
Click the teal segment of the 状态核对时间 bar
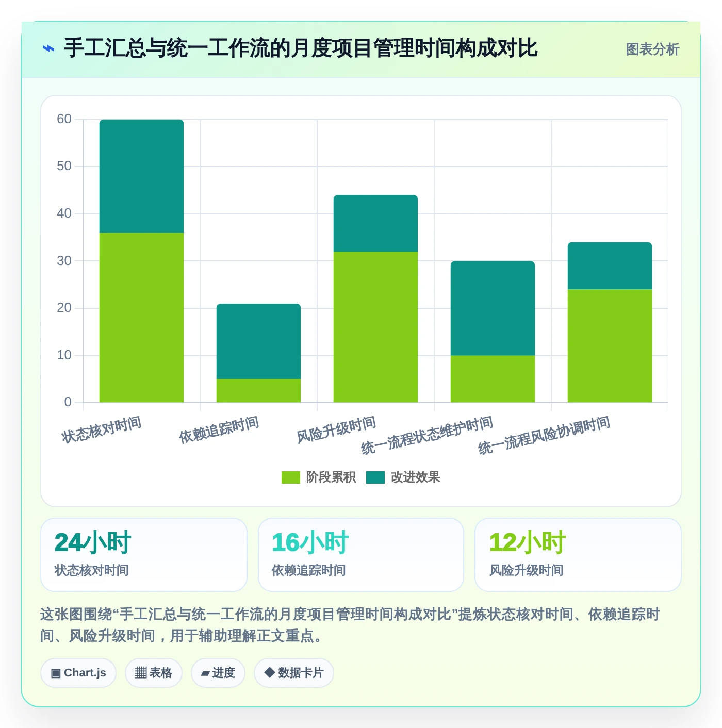pos(141,176)
